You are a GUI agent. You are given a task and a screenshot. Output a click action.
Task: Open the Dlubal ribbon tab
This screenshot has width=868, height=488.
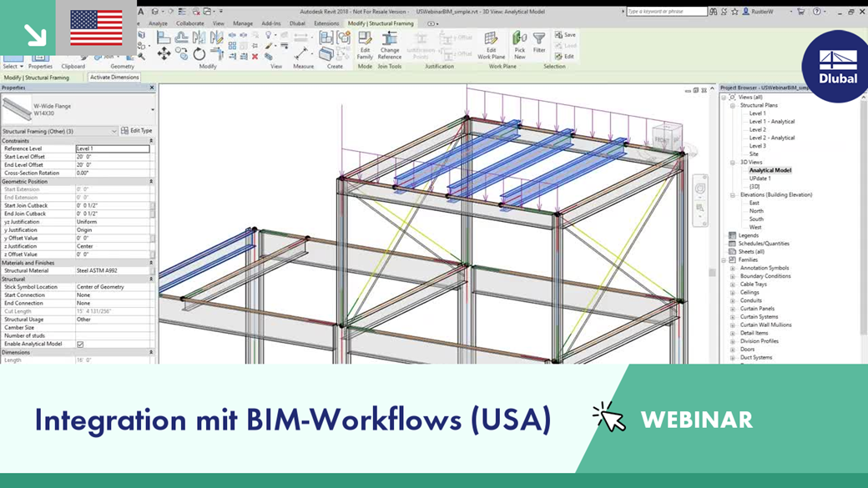pos(297,23)
